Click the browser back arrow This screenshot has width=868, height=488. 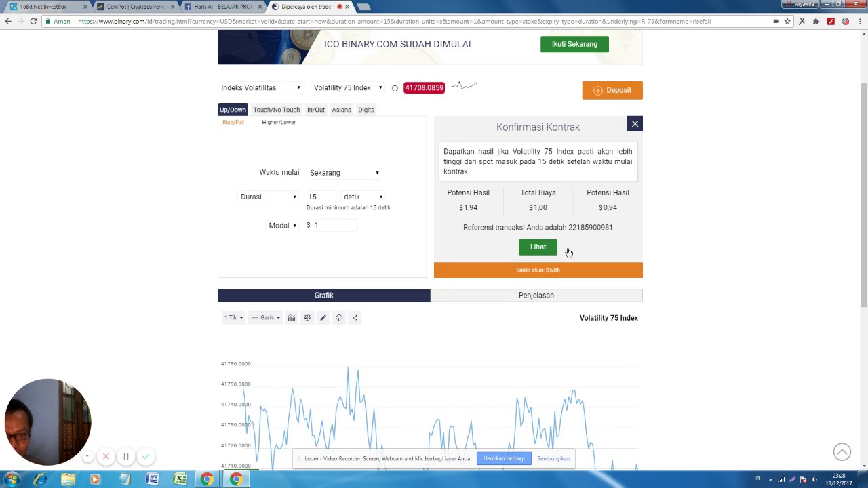(7, 21)
